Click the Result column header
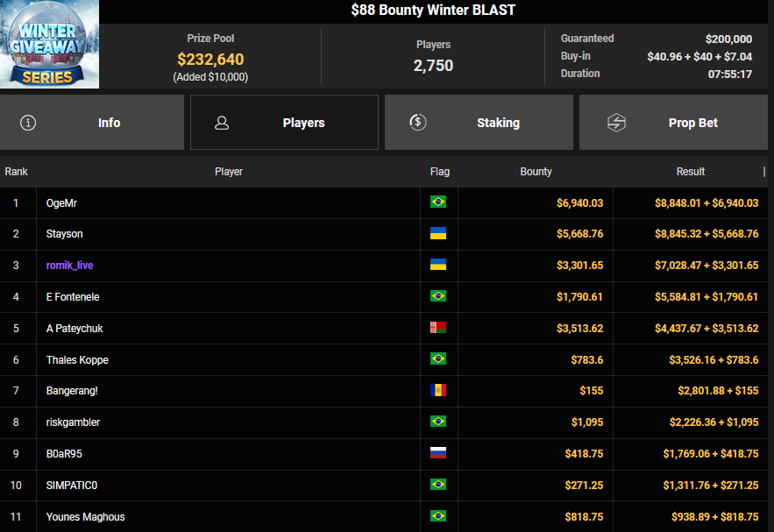The height and width of the screenshot is (532, 774). [x=690, y=172]
